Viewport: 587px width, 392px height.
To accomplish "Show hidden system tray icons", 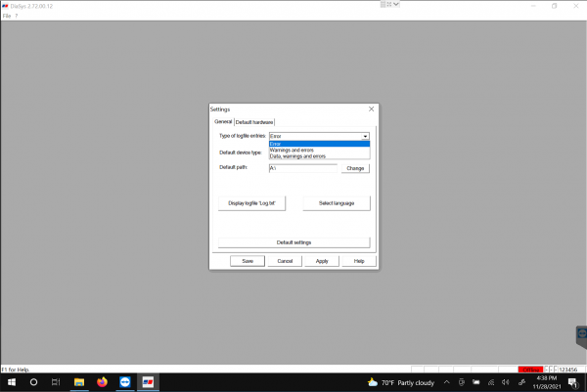I will tap(447, 382).
